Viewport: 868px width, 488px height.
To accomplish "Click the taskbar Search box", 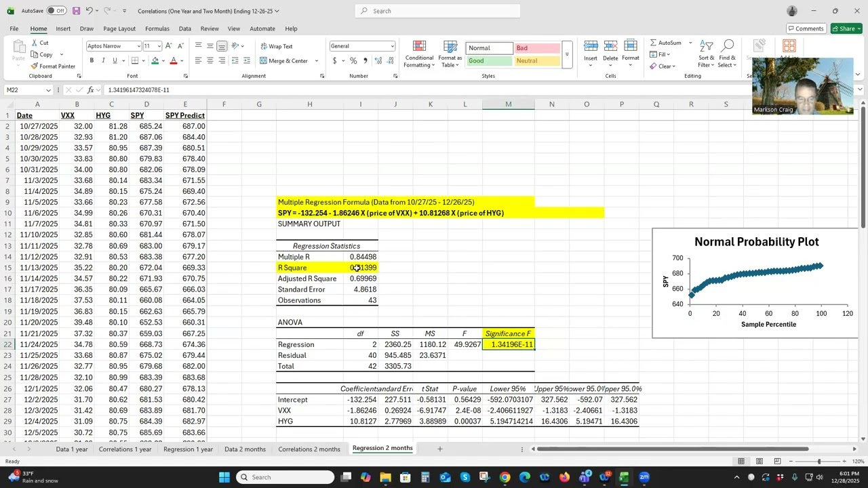I will (x=285, y=477).
